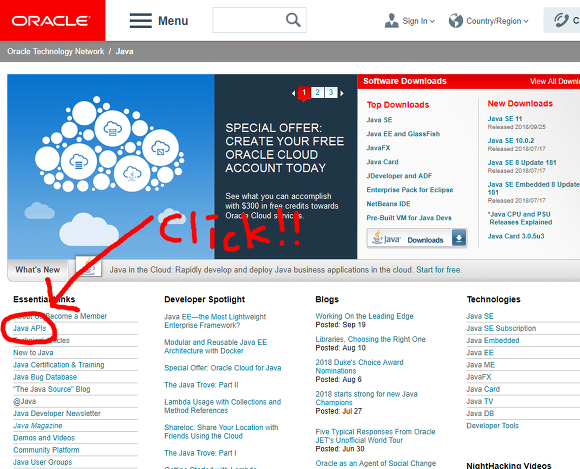Open Java CPU and PSU Releases Explained
This screenshot has height=469, width=580.
point(520,218)
